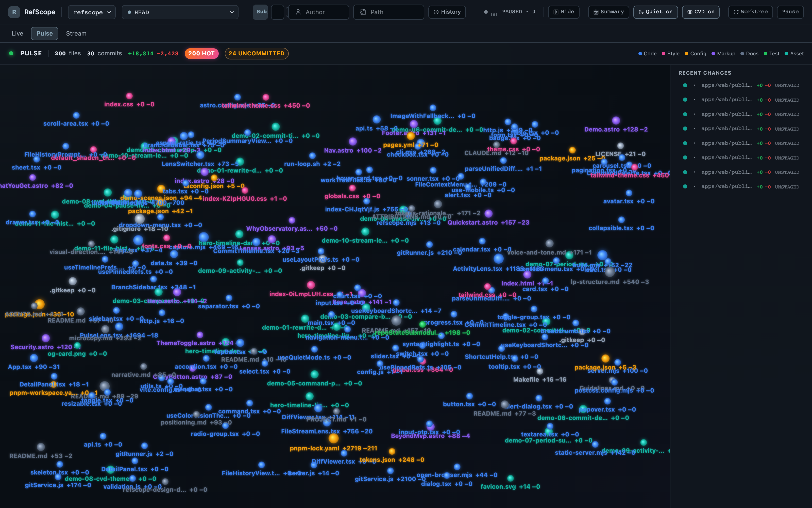Select the pink node above index.css
This screenshot has width=812, height=508.
[x=129, y=96]
